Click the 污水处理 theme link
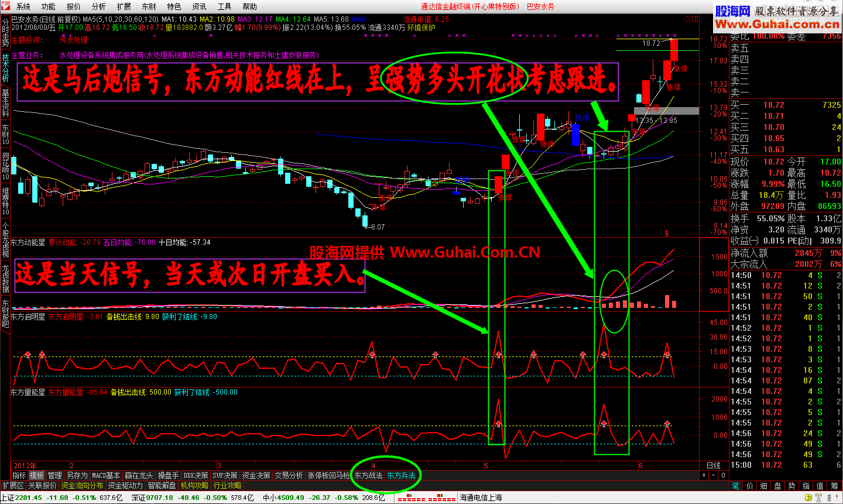This screenshot has height=504, width=843. (74, 40)
